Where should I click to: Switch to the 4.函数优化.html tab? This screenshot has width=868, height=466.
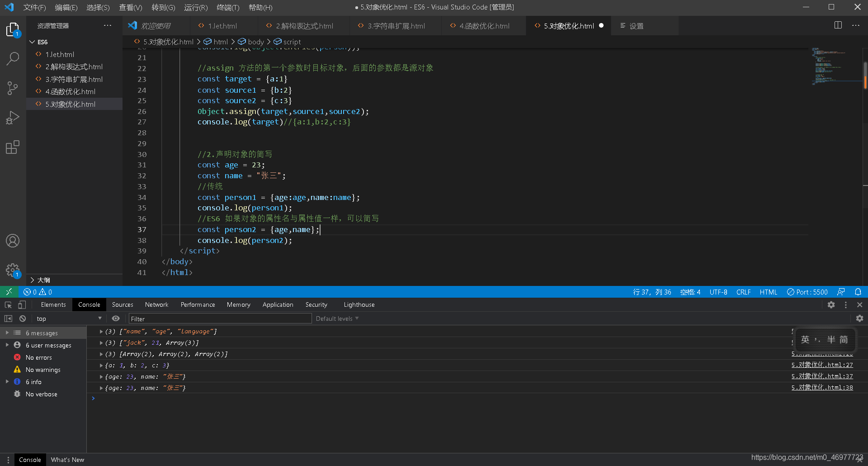coord(484,26)
